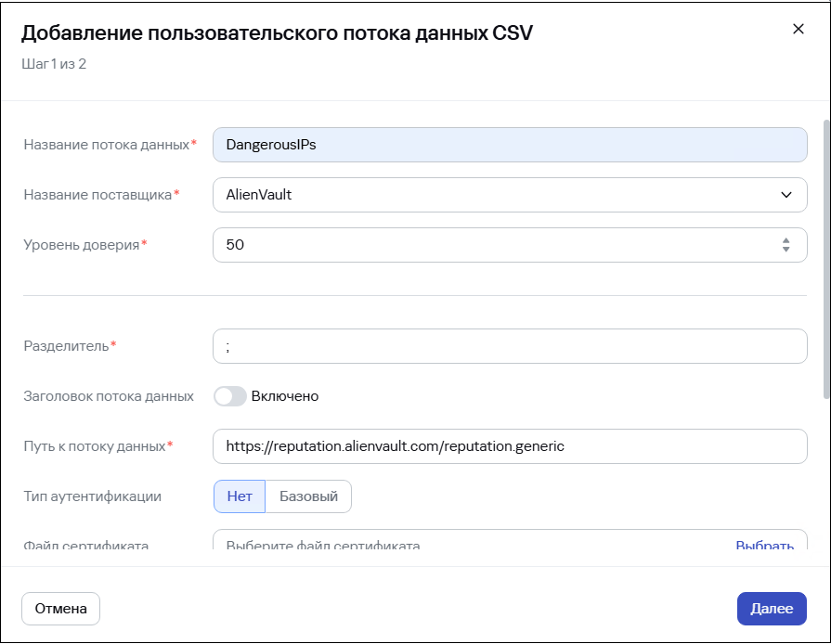Select Нет authentication type
831x644 pixels.
[x=240, y=496]
